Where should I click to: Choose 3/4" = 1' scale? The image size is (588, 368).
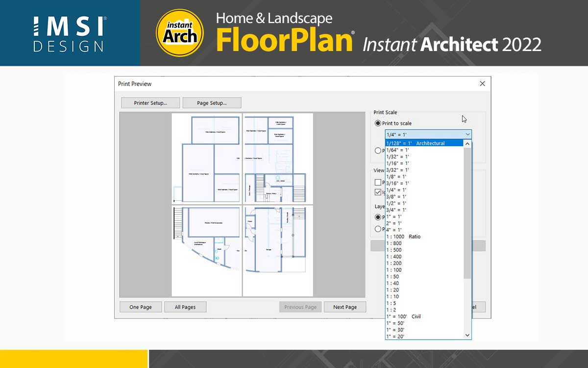[x=424, y=210]
